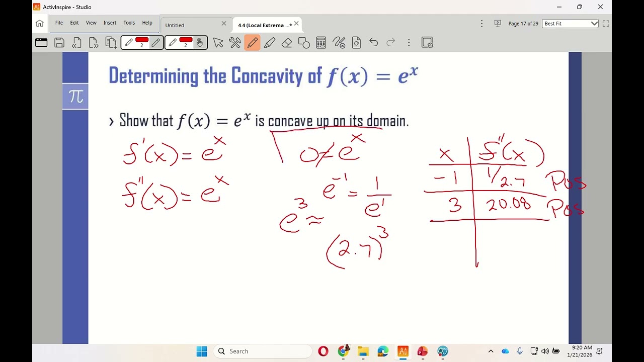The width and height of the screenshot is (644, 362).
Task: Open PowerPoint from the taskbar
Action: click(x=422, y=351)
